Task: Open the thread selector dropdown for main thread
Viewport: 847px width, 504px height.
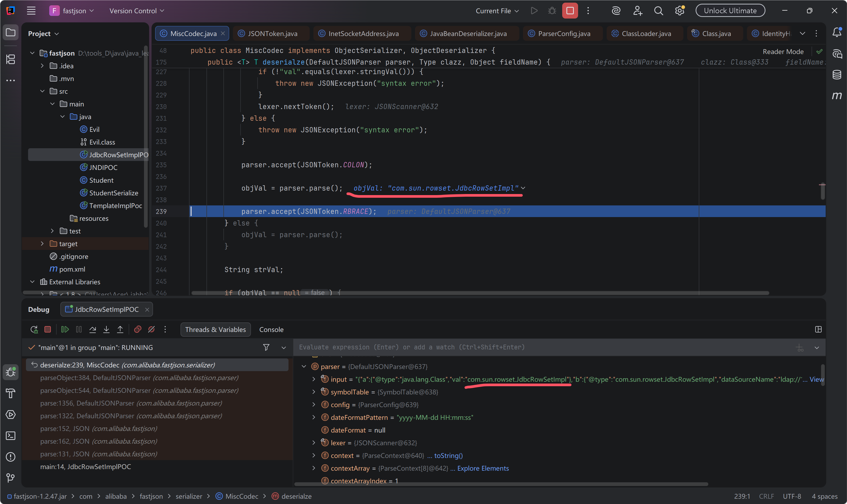Action: point(283,348)
